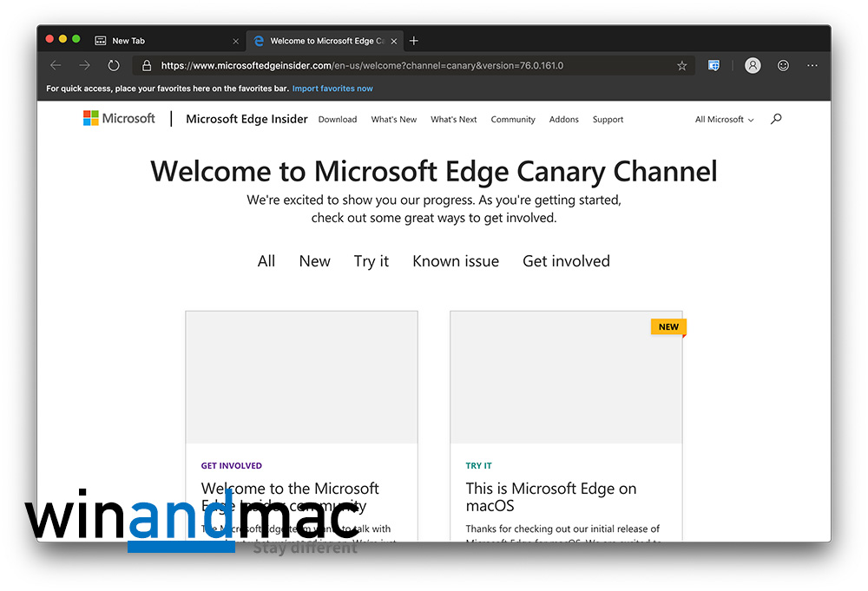Open the Download link in navigation
868x591 pixels.
(x=338, y=120)
